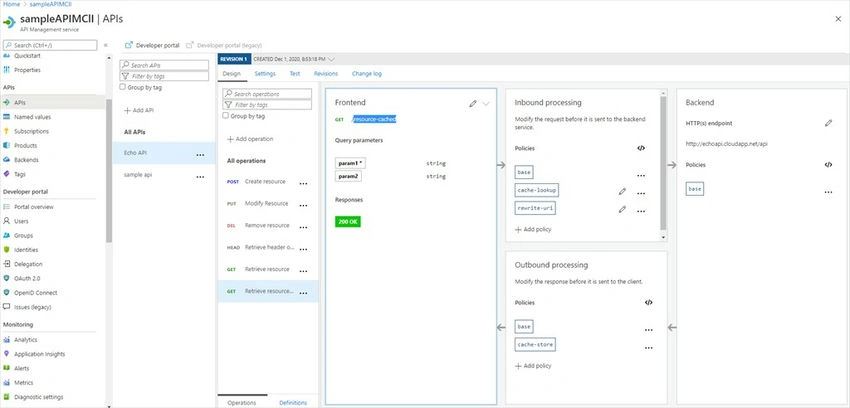Go to Home breadcrumb link
The height and width of the screenshot is (408, 850).
click(x=11, y=3)
